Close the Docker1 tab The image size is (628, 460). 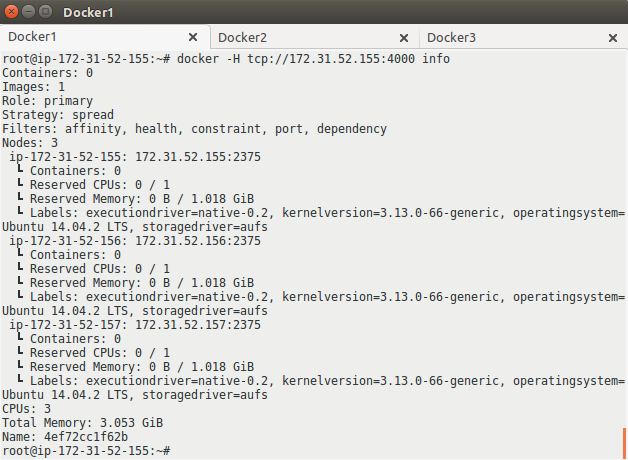[x=193, y=37]
